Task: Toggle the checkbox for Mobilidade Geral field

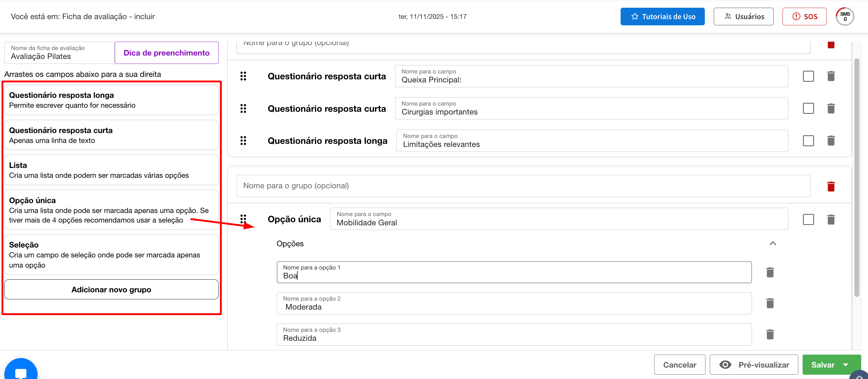Action: pyautogui.click(x=808, y=219)
